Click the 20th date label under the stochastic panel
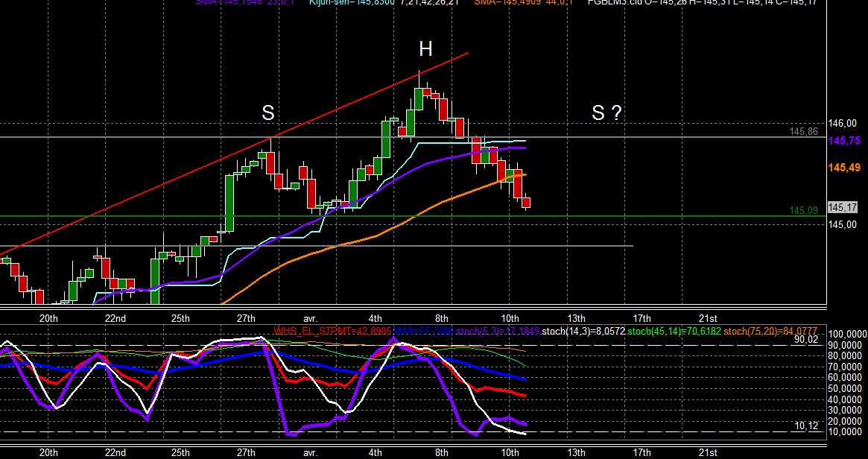This screenshot has height=459, width=868. [x=48, y=453]
